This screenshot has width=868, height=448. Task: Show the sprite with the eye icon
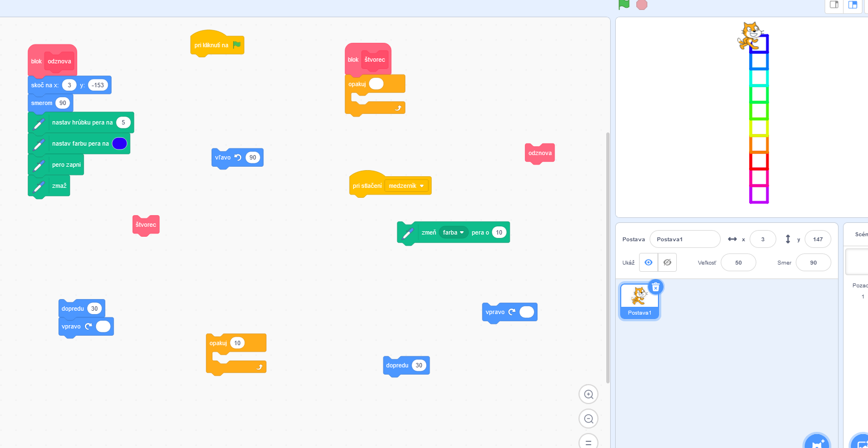click(x=648, y=262)
